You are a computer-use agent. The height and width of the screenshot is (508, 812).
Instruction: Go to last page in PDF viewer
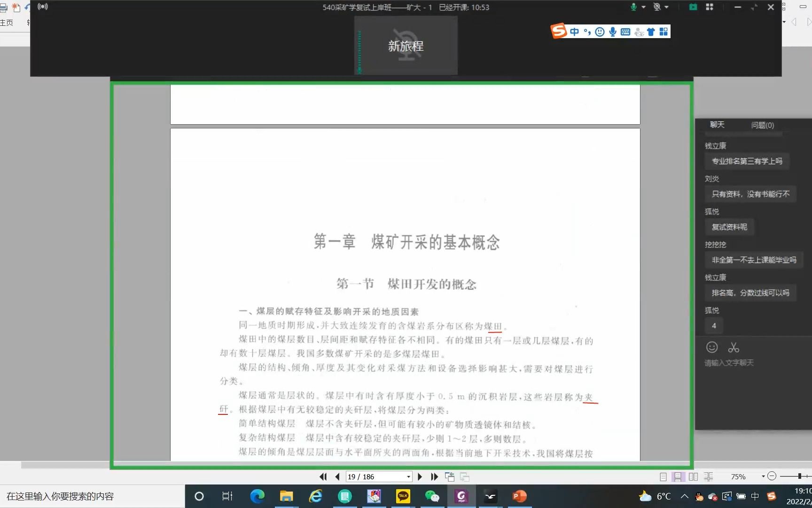click(x=434, y=476)
